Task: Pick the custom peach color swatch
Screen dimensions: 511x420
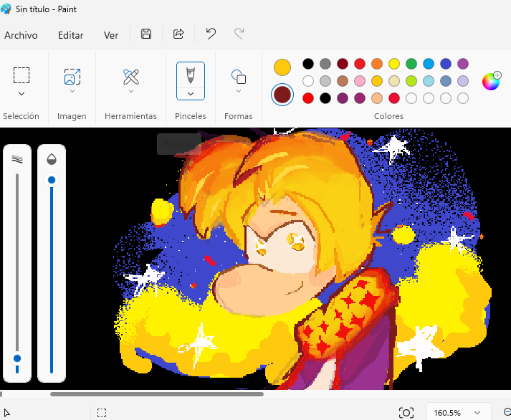Action: click(377, 98)
